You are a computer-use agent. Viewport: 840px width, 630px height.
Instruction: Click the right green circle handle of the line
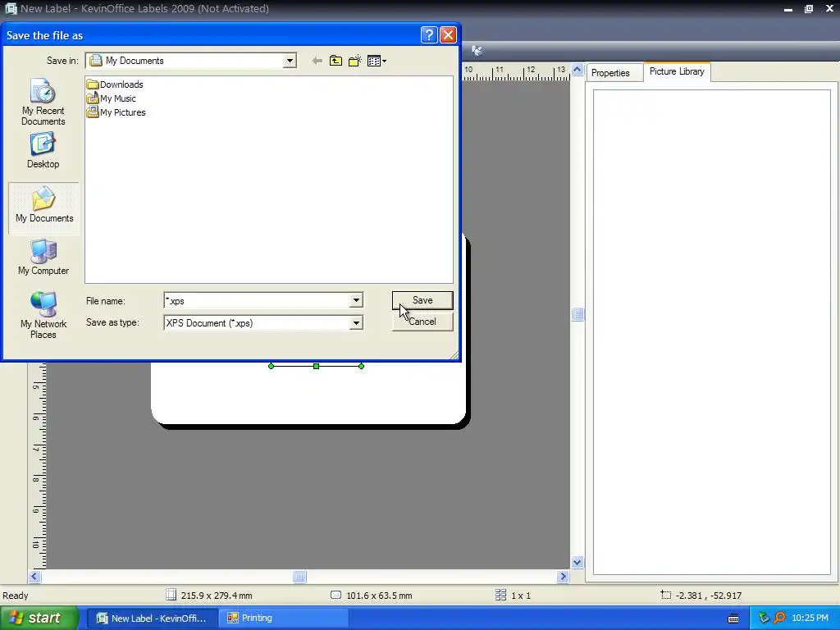click(x=361, y=367)
